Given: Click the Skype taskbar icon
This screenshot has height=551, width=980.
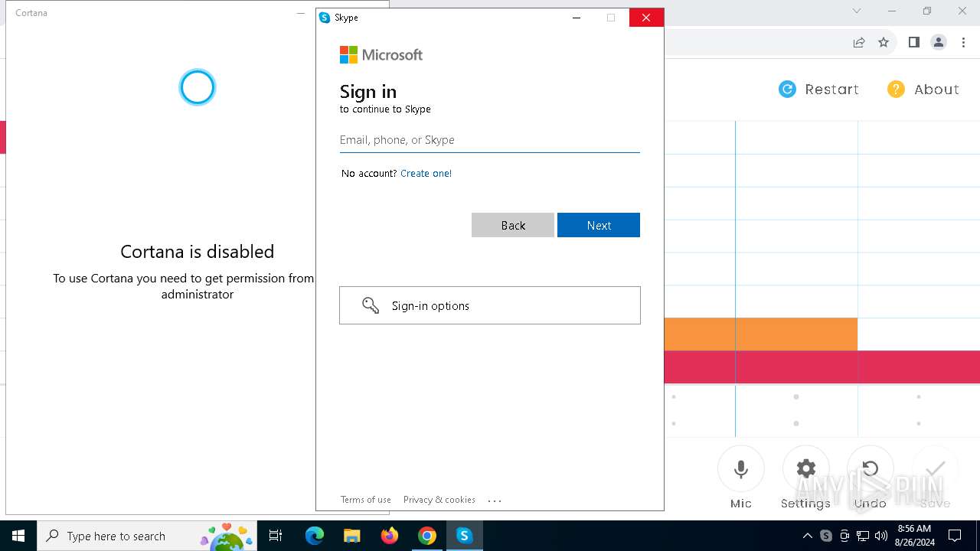Looking at the screenshot, I should click(x=464, y=536).
